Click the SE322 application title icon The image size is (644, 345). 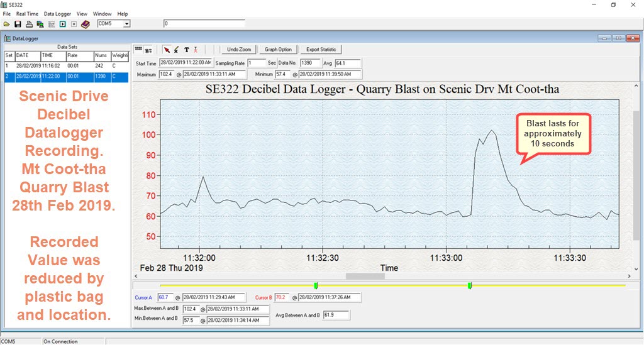[4, 5]
